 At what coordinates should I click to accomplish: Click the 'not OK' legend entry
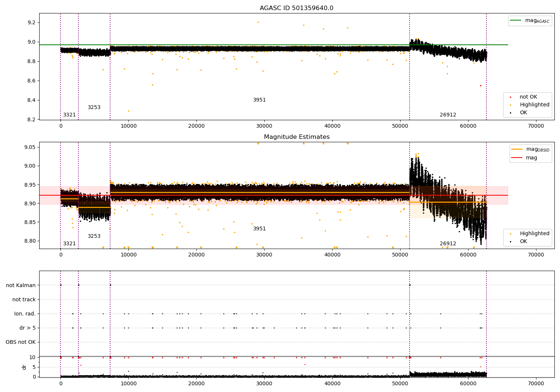pyautogui.click(x=528, y=97)
